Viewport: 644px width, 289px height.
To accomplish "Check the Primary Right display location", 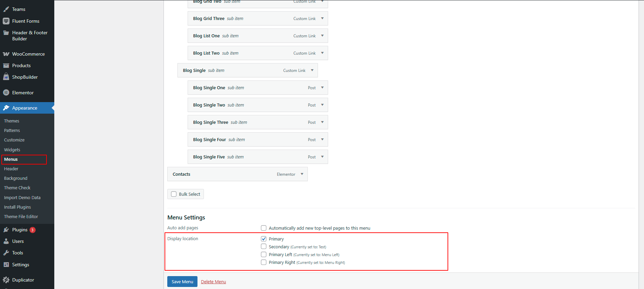I will pyautogui.click(x=264, y=262).
